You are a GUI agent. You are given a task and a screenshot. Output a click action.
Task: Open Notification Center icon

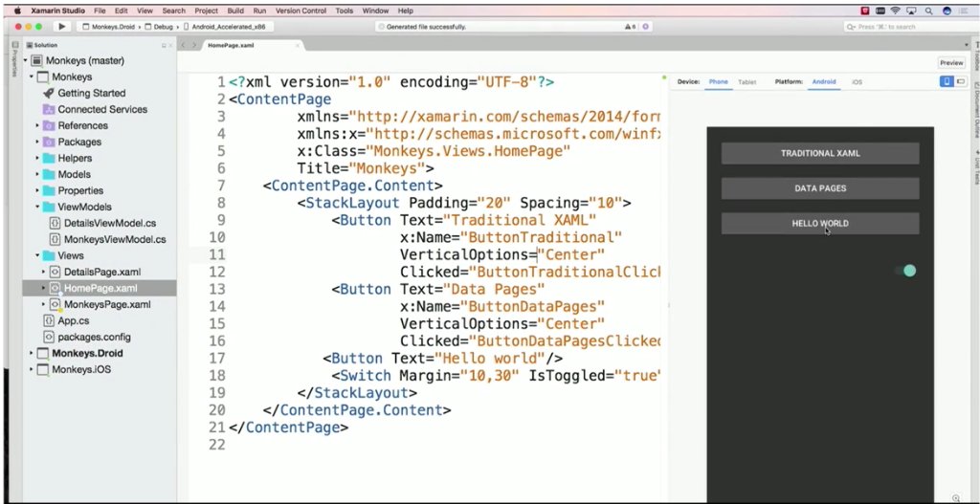point(963,11)
